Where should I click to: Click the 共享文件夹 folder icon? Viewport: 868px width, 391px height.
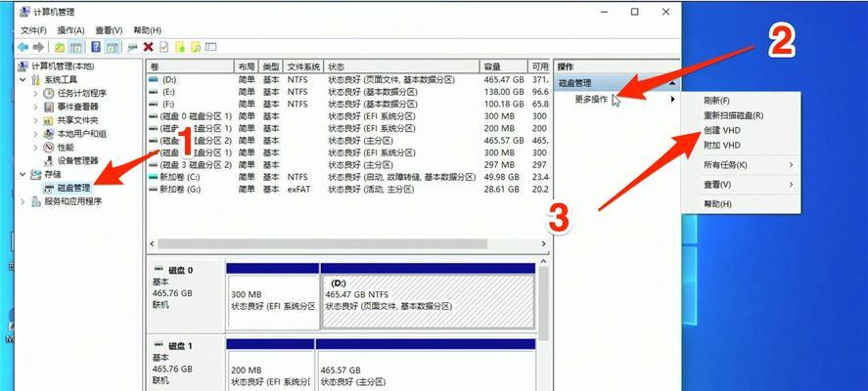49,120
